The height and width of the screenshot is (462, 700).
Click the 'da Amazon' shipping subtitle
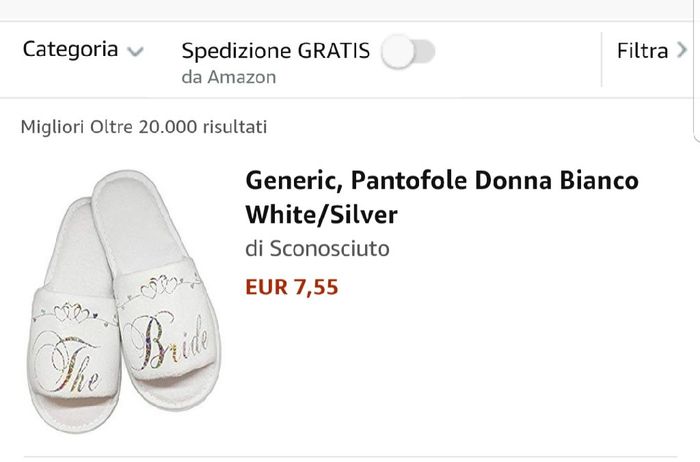pos(228,77)
